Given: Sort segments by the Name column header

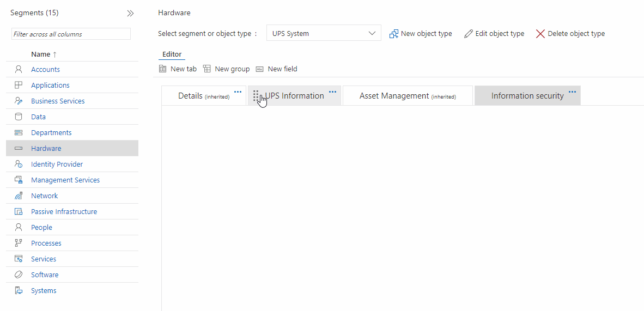Looking at the screenshot, I should pyautogui.click(x=44, y=54).
